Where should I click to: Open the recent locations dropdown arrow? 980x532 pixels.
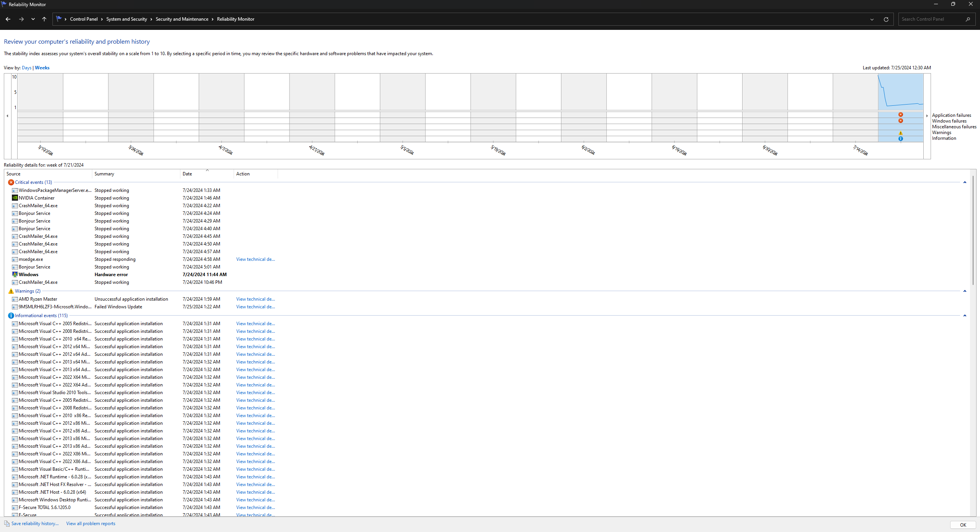33,19
